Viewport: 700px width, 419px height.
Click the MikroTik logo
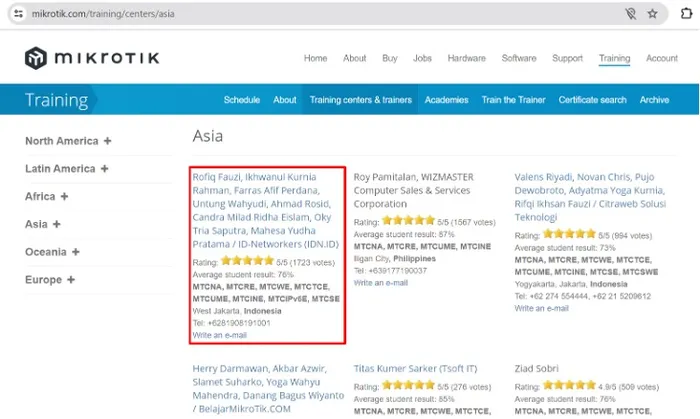pos(92,58)
